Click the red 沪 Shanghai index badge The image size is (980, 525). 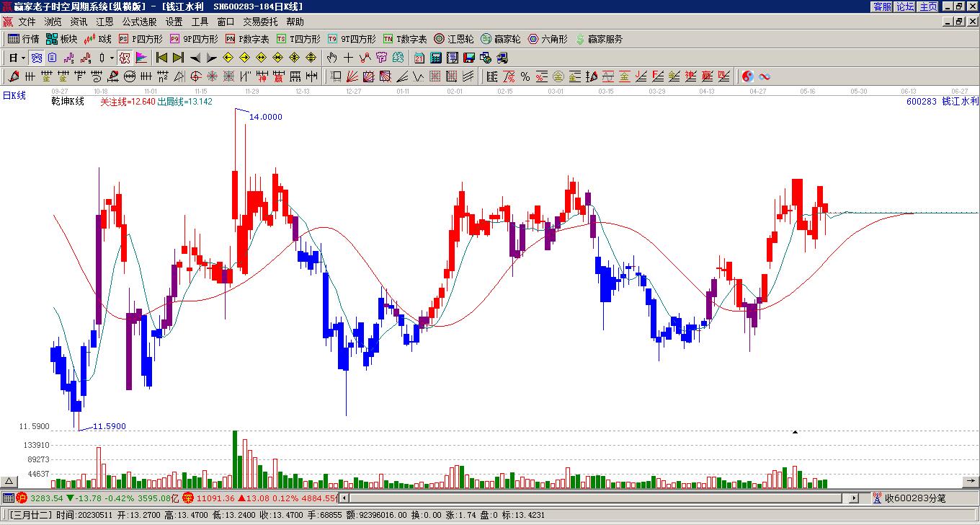[x=22, y=498]
